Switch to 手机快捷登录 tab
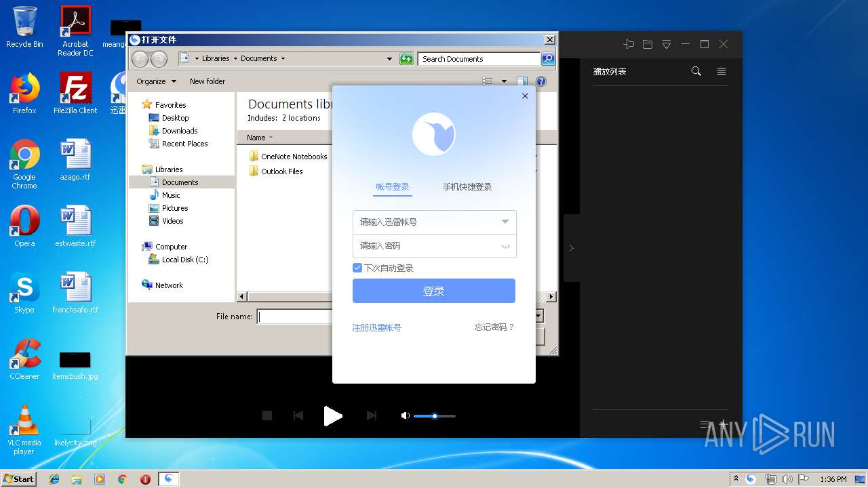This screenshot has height=488, width=868. click(467, 187)
